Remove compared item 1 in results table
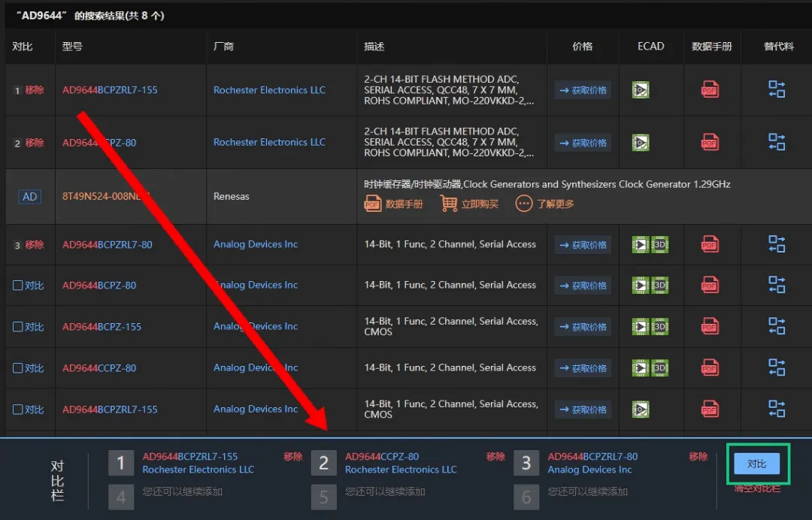Image resolution: width=812 pixels, height=520 pixels. pos(34,90)
